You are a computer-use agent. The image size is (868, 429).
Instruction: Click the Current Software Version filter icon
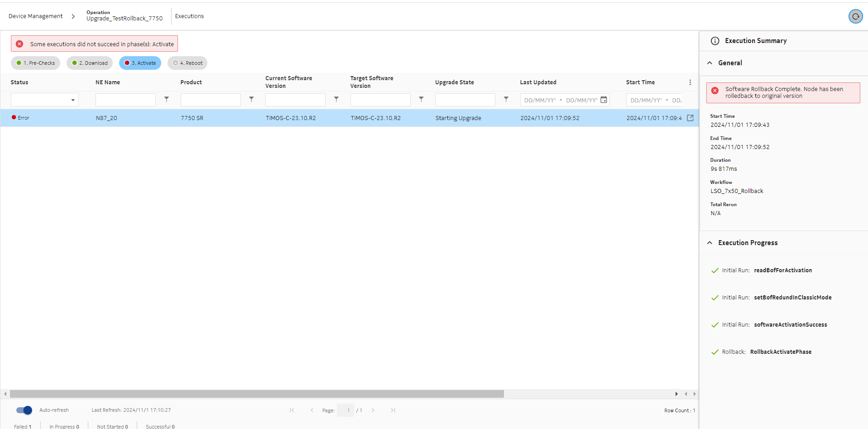point(336,99)
